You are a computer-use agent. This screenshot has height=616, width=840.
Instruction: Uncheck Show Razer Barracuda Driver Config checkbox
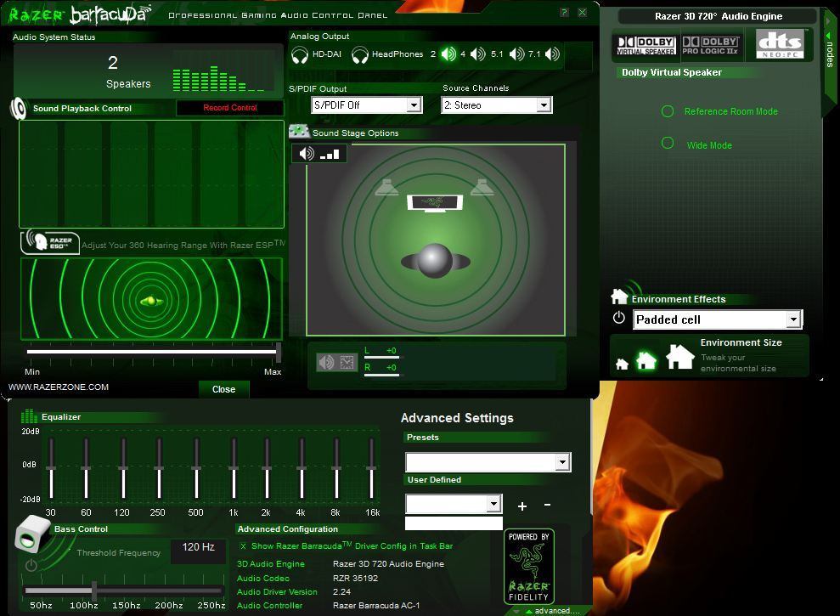(243, 546)
